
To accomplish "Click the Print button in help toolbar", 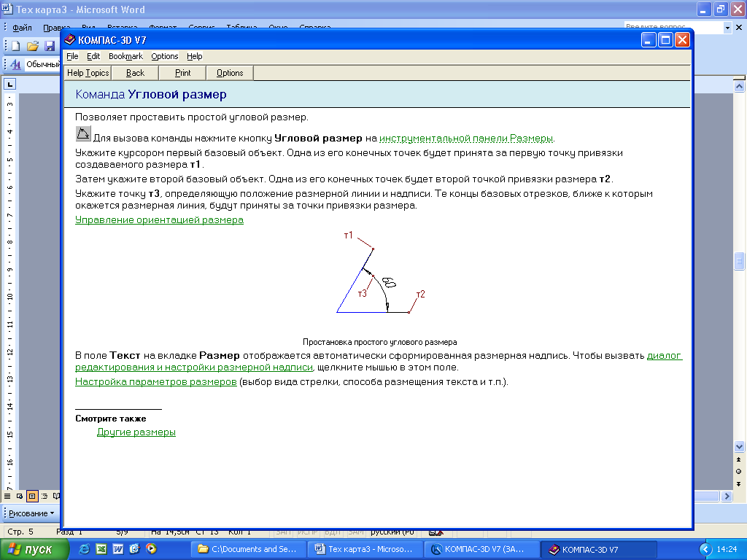I will click(182, 73).
